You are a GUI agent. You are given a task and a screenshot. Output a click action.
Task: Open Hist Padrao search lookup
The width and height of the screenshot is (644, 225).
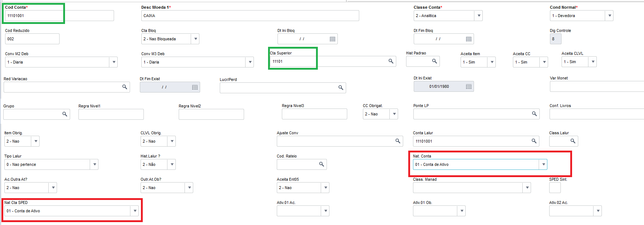pyautogui.click(x=434, y=61)
